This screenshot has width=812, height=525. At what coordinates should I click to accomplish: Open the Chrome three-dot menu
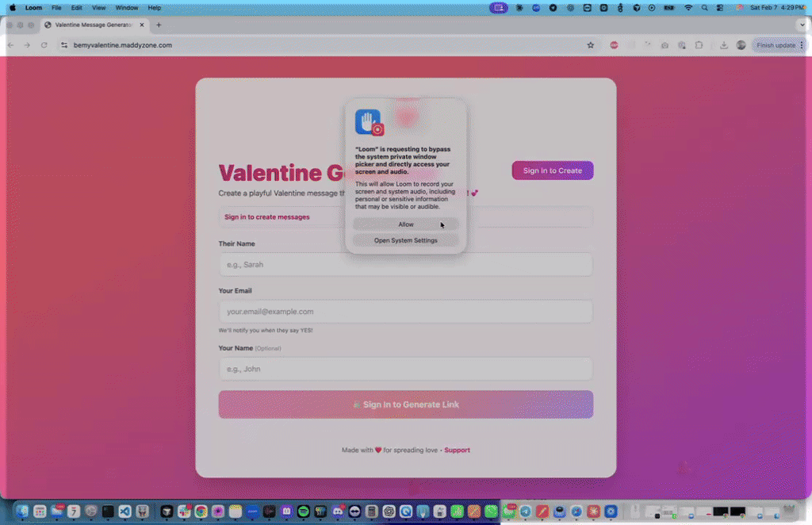[802, 45]
